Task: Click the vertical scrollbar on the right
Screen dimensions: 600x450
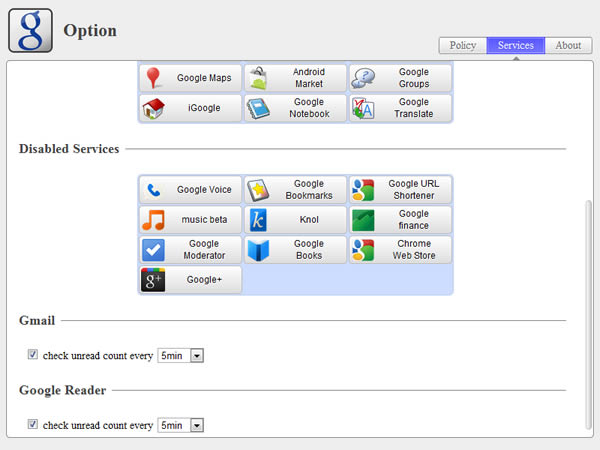Action: coord(588,314)
